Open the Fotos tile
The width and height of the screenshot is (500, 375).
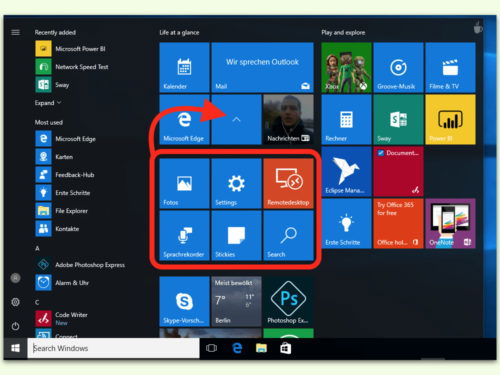click(184, 183)
